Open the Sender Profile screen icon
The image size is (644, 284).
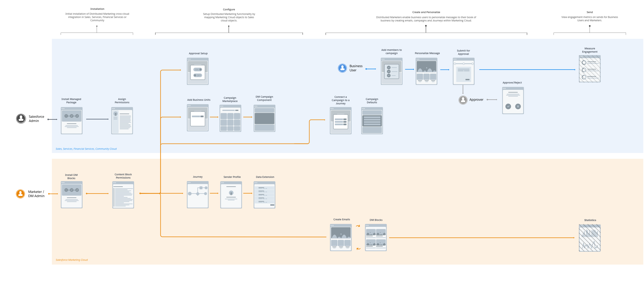[x=231, y=195]
